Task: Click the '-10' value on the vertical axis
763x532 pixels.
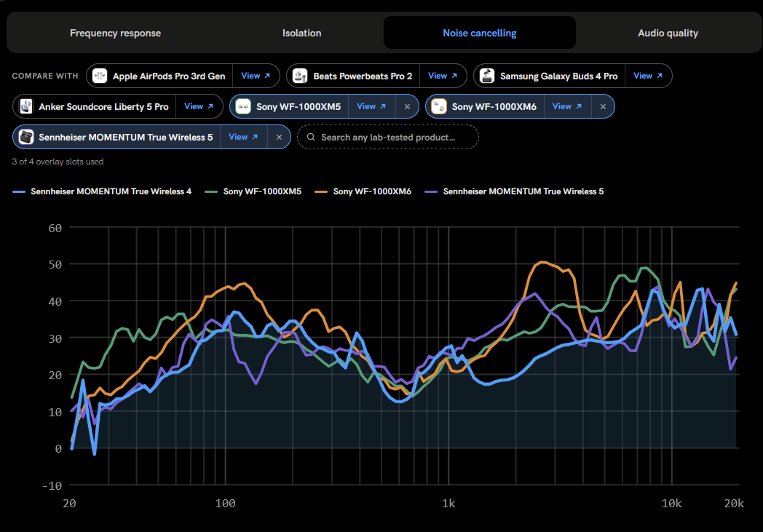Action: [x=52, y=486]
